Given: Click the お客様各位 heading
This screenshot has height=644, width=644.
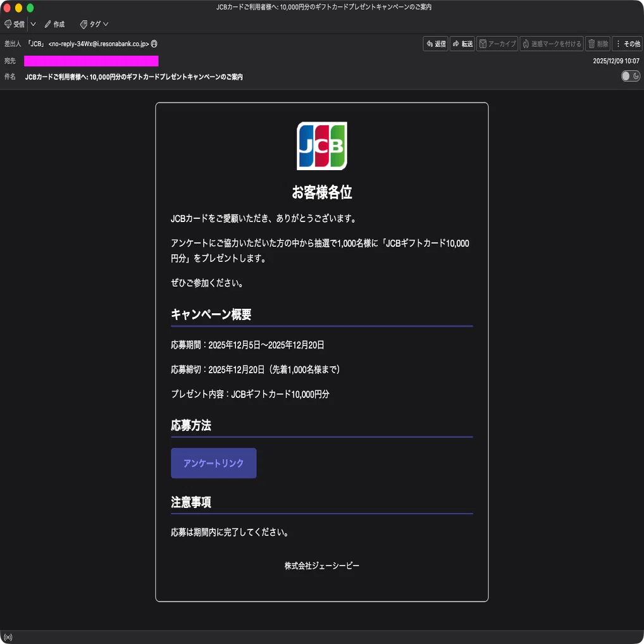Looking at the screenshot, I should tap(321, 192).
